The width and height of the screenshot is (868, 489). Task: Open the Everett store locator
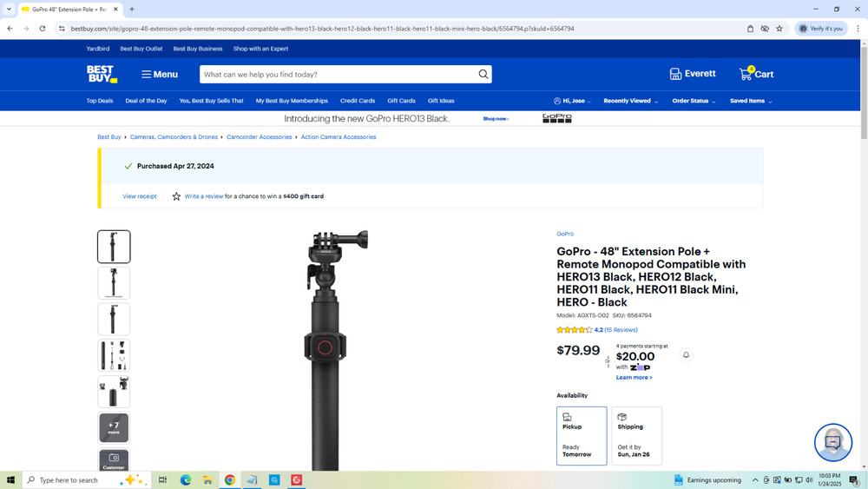(692, 74)
